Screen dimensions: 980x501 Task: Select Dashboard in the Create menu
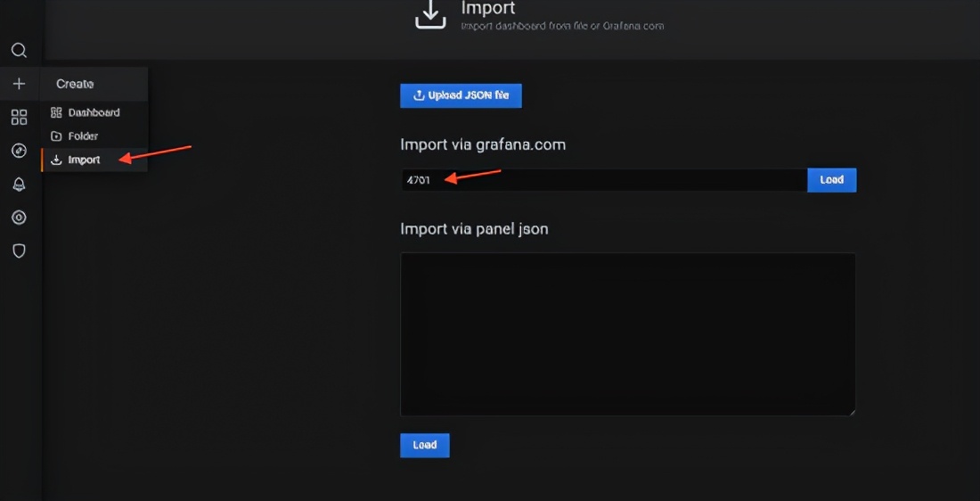94,112
